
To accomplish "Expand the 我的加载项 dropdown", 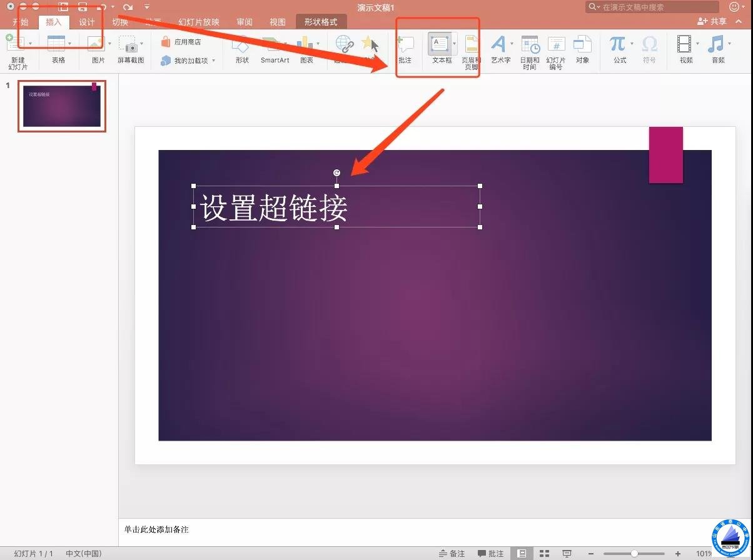I will tap(213, 61).
